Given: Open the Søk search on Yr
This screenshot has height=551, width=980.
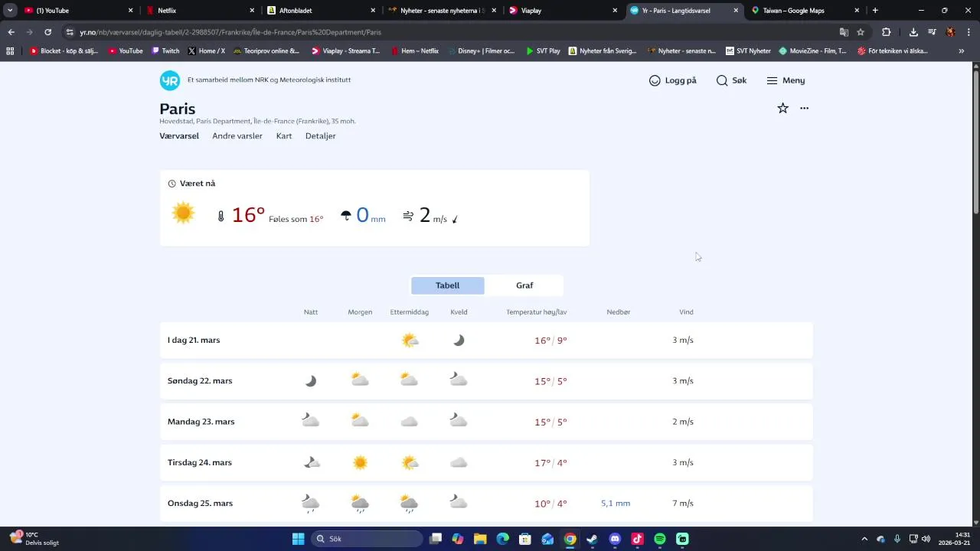Looking at the screenshot, I should (x=731, y=80).
